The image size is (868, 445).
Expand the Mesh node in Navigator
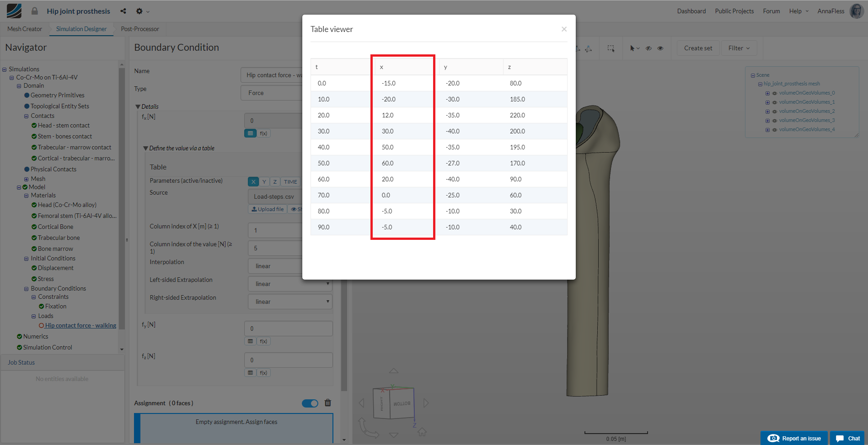[x=26, y=179]
